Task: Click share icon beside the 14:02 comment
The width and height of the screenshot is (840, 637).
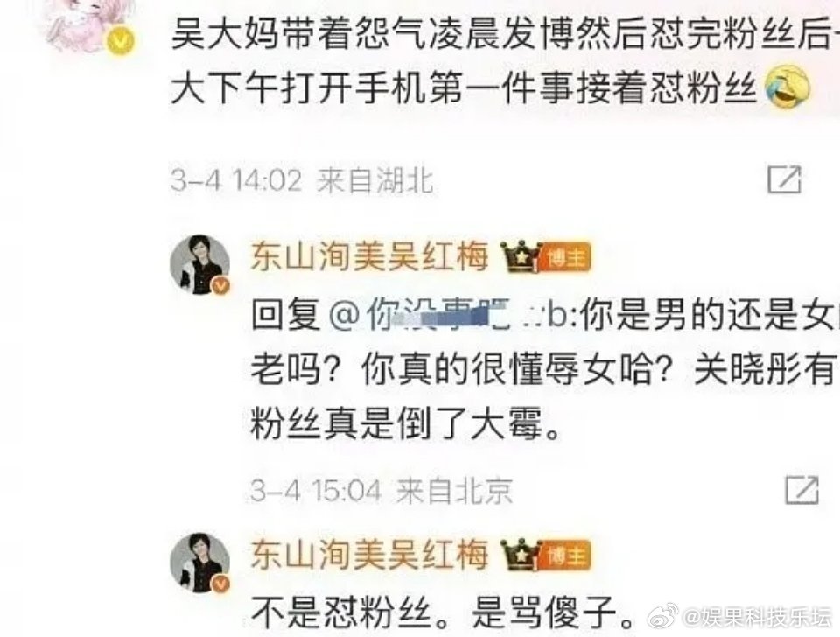Action: coord(784,179)
